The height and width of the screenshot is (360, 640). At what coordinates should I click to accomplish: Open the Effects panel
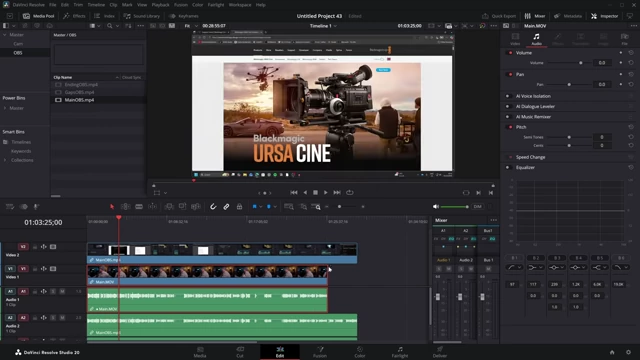(x=74, y=16)
